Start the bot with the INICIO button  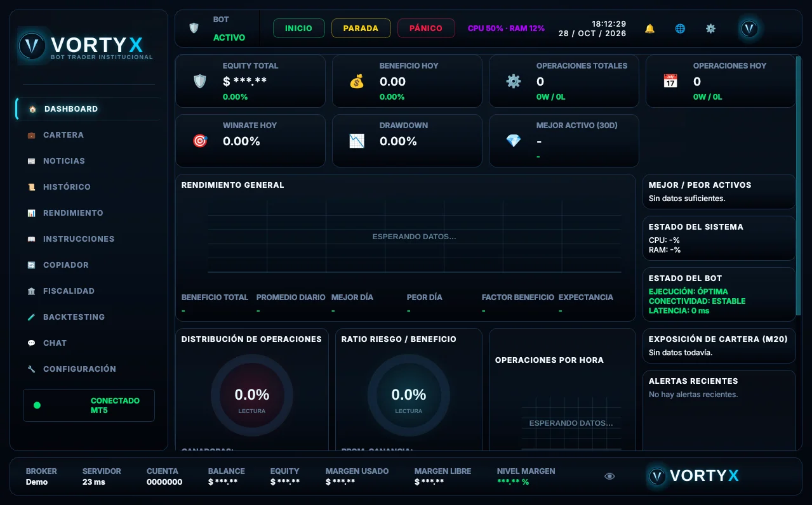(298, 29)
